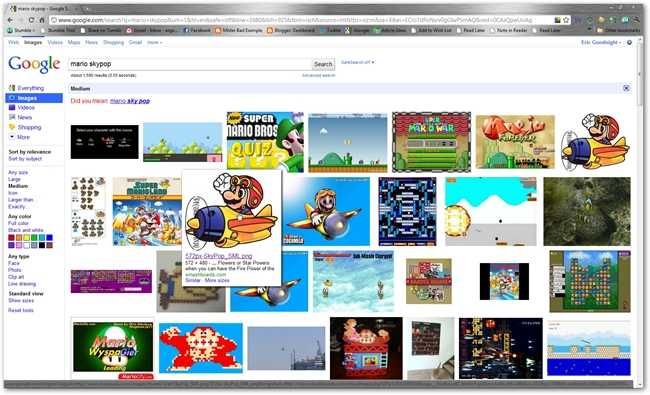Pick the orange color swatch
Screen dimensions: 650x395
point(19,237)
